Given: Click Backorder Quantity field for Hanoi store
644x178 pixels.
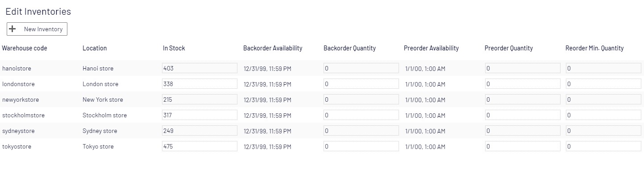Looking at the screenshot, I should pyautogui.click(x=361, y=68).
